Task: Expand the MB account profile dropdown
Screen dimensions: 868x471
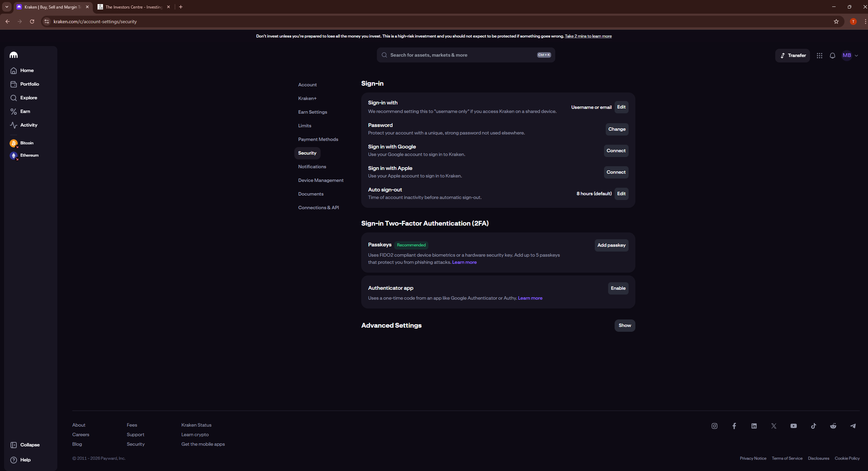Action: point(850,55)
